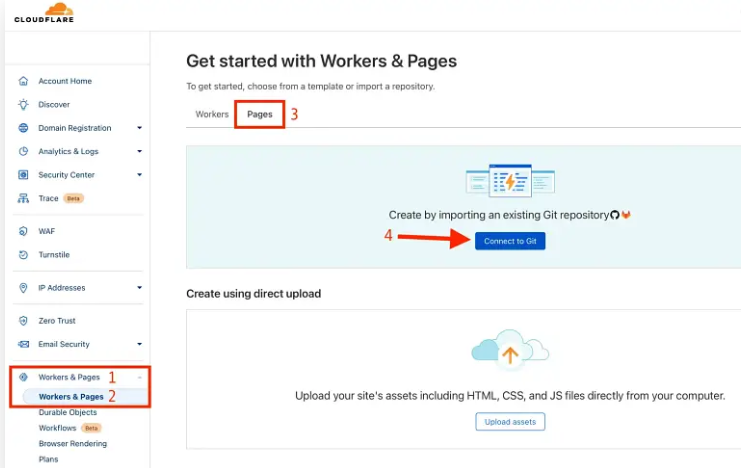The image size is (741, 468).
Task: Open Browser Rendering
Action: tap(73, 443)
